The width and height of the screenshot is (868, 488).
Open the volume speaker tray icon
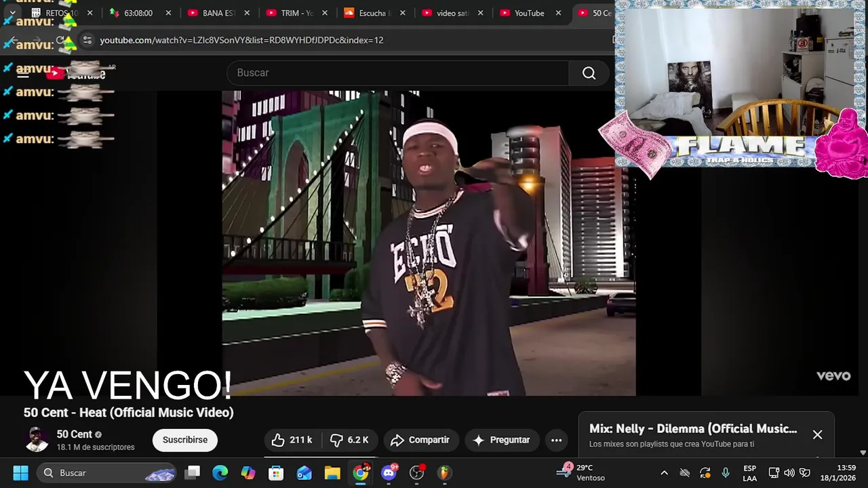789,472
